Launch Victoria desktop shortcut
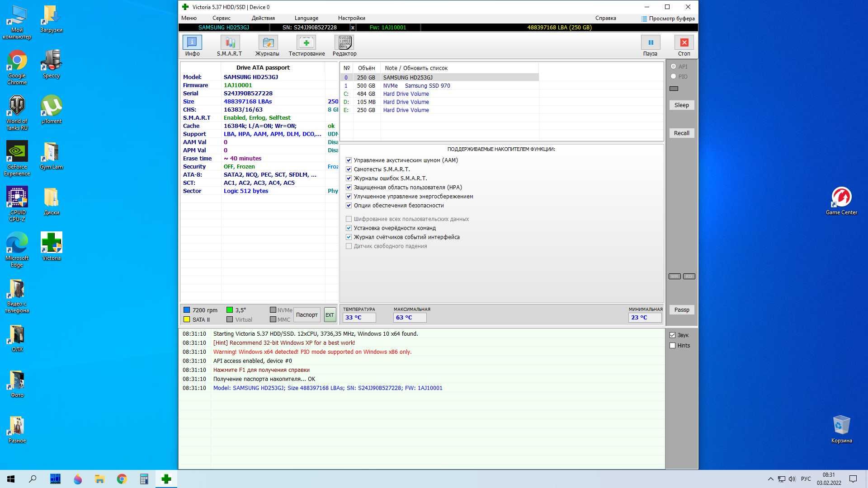Viewport: 868px width, 488px height. click(x=51, y=247)
